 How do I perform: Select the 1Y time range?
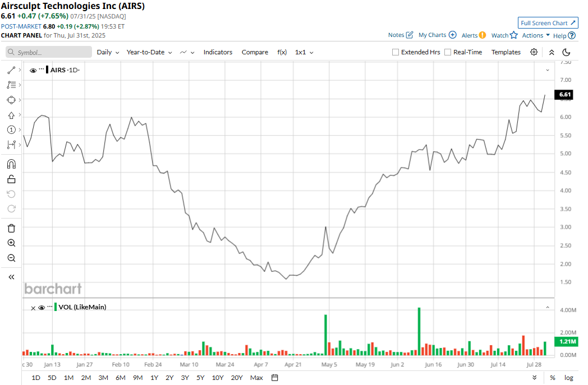click(x=154, y=378)
